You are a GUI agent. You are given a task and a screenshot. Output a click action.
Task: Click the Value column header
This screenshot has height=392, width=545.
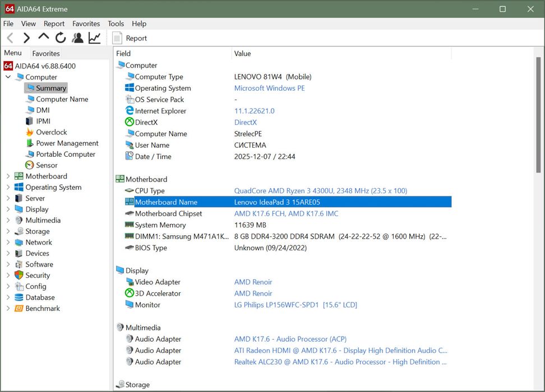point(242,54)
